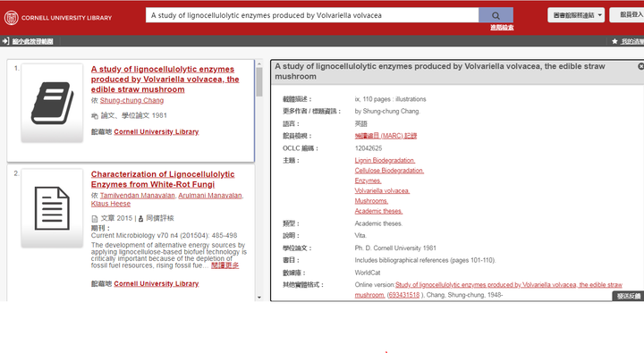Open the first result thesis title link
This screenshot has height=353, width=644.
click(x=165, y=80)
